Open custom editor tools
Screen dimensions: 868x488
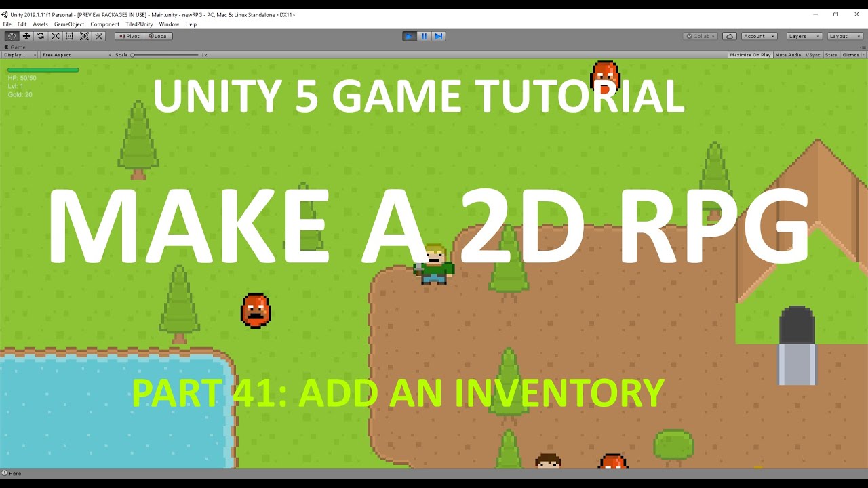point(98,36)
